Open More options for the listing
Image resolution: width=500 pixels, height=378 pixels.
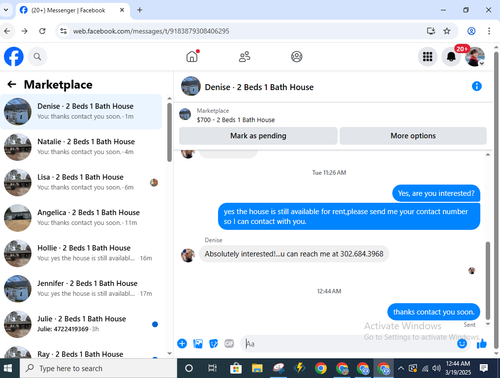click(413, 136)
